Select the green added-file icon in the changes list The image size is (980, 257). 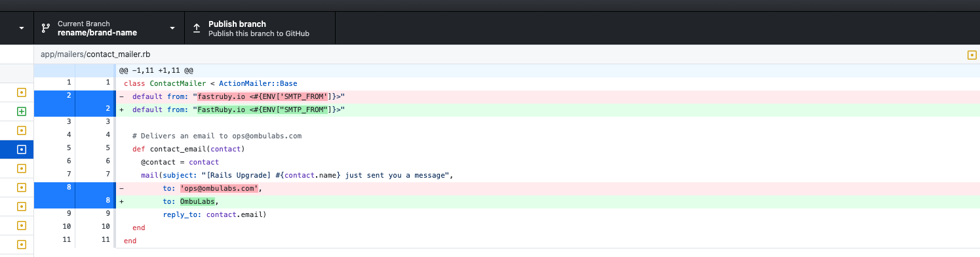coord(22,111)
